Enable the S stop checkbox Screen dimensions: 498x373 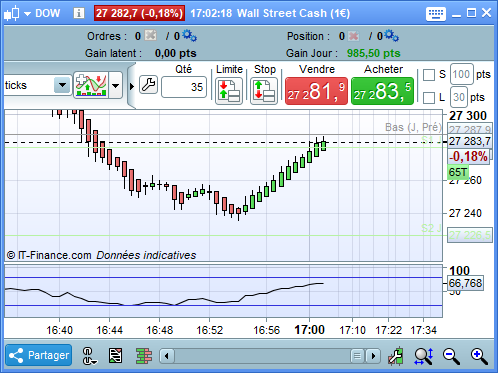tap(429, 75)
